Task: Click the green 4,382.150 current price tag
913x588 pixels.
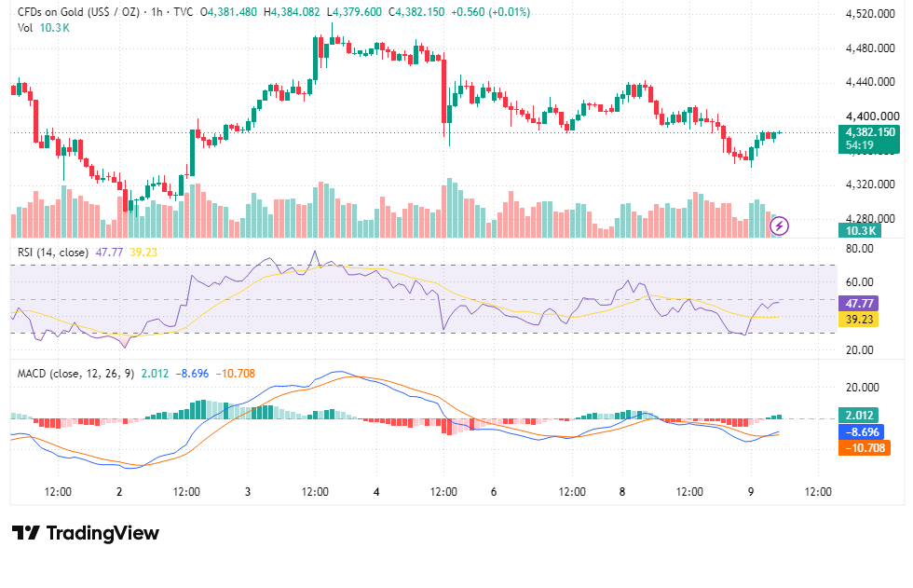Action: (x=869, y=132)
